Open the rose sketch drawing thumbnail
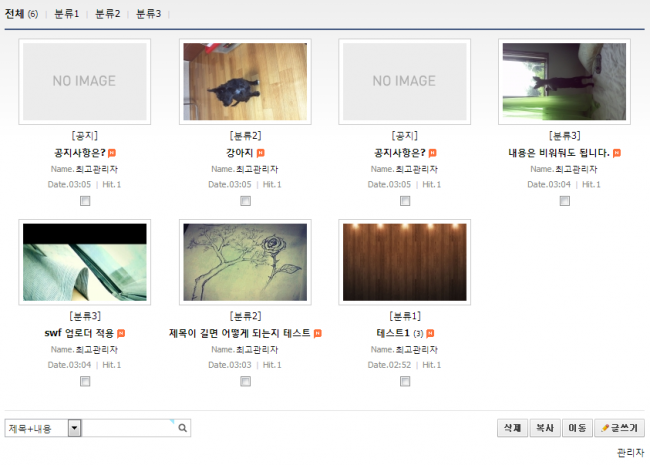 pos(245,262)
